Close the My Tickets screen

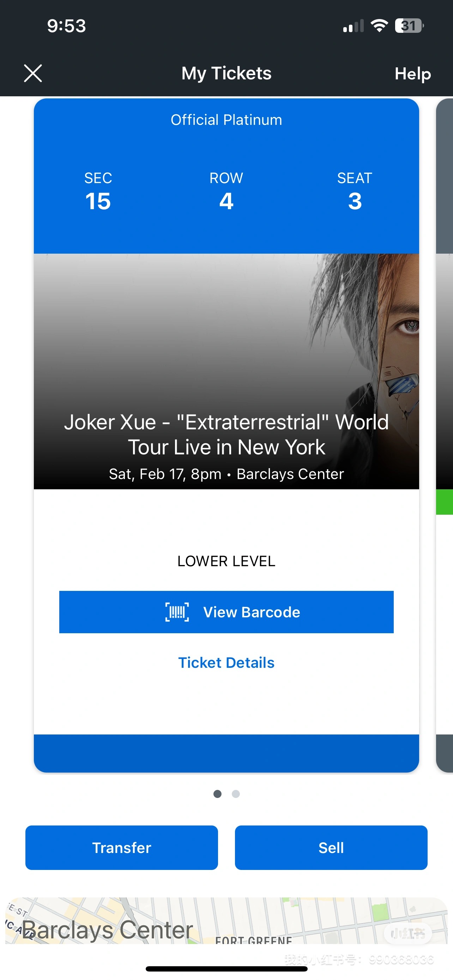point(33,73)
